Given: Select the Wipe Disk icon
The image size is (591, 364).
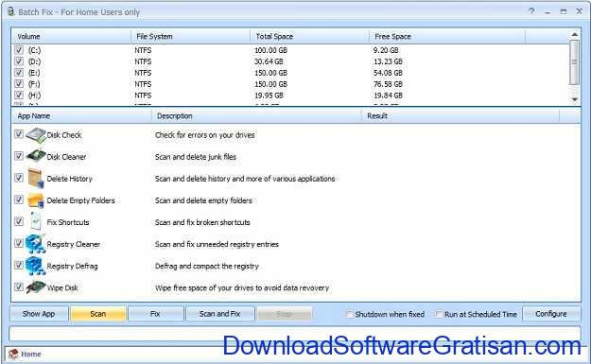Looking at the screenshot, I should coord(36,287).
